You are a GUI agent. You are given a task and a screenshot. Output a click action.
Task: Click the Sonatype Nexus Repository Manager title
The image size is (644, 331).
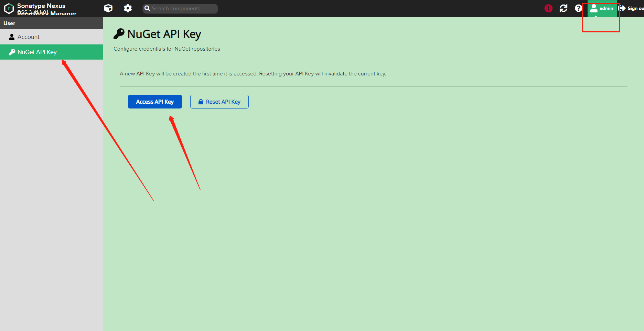47,9
